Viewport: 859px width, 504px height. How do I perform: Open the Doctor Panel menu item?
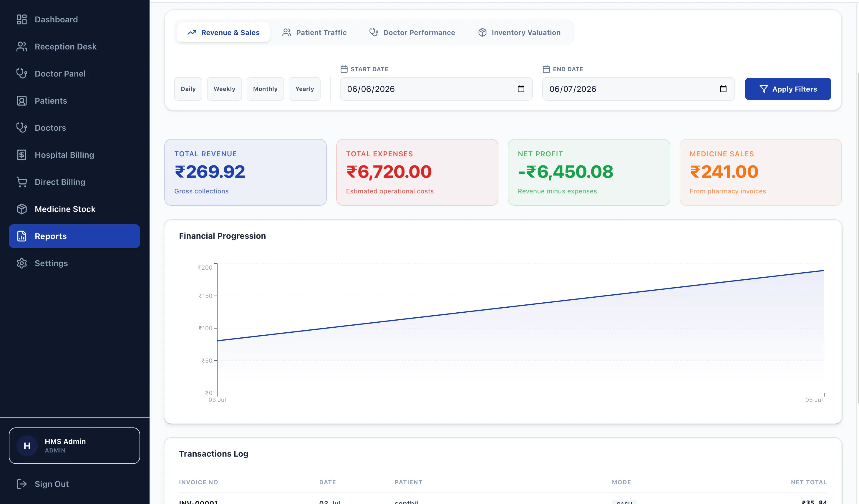74,73
